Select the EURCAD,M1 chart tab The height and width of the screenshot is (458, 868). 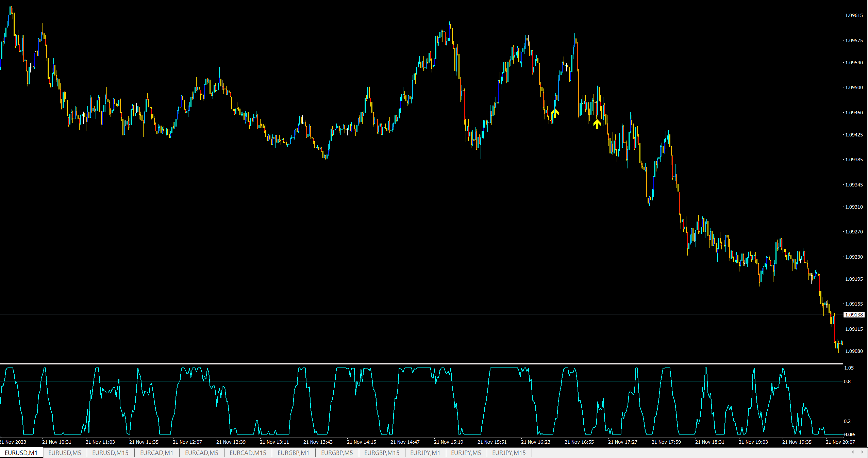pos(156,453)
